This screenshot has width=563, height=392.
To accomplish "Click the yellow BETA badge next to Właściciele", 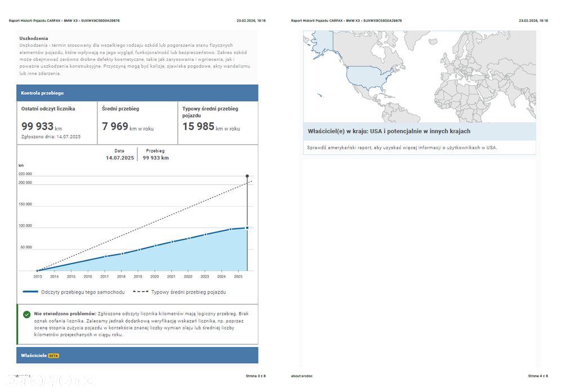I will tap(53, 356).
